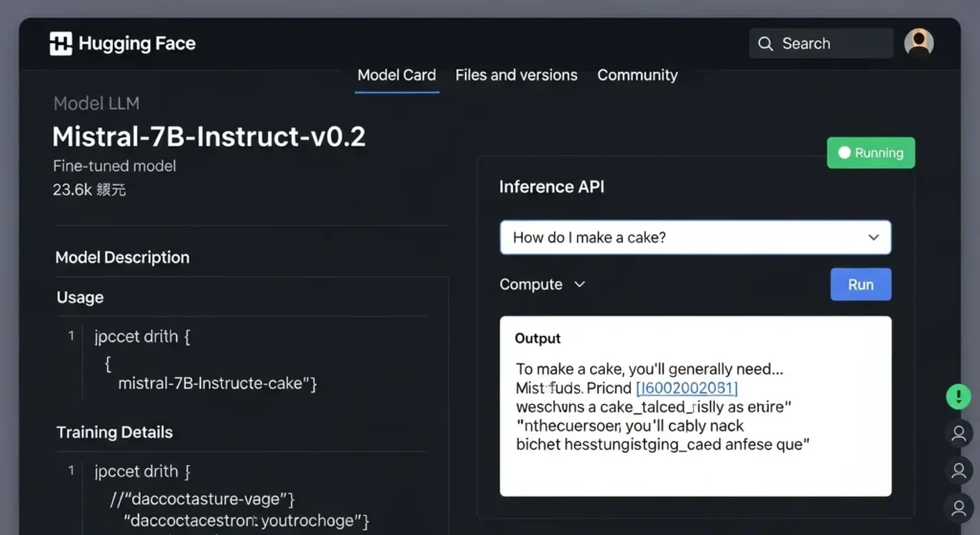Screen dimensions: 980x535
Task: Go to the Community tab
Action: [x=637, y=75]
